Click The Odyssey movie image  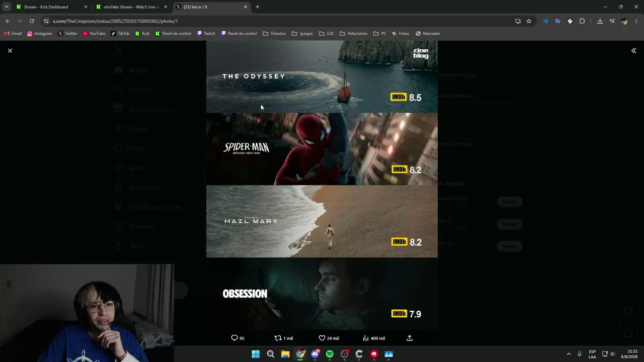tap(322, 77)
